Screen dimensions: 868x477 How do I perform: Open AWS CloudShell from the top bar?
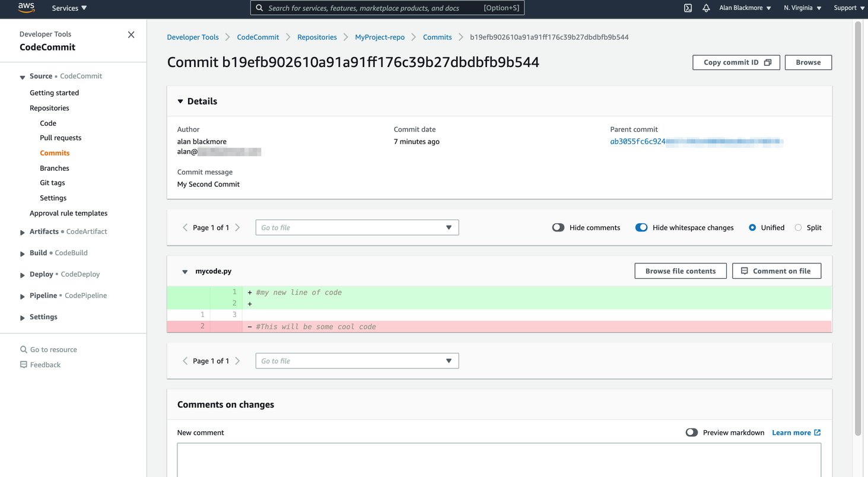687,8
